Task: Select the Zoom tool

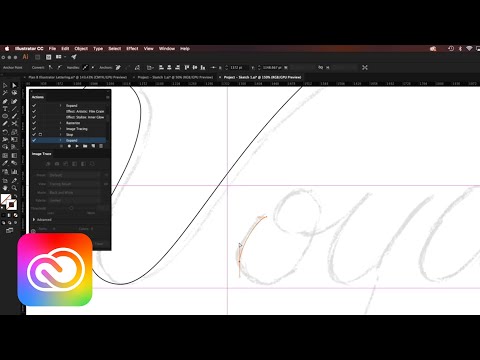Action: (14, 188)
